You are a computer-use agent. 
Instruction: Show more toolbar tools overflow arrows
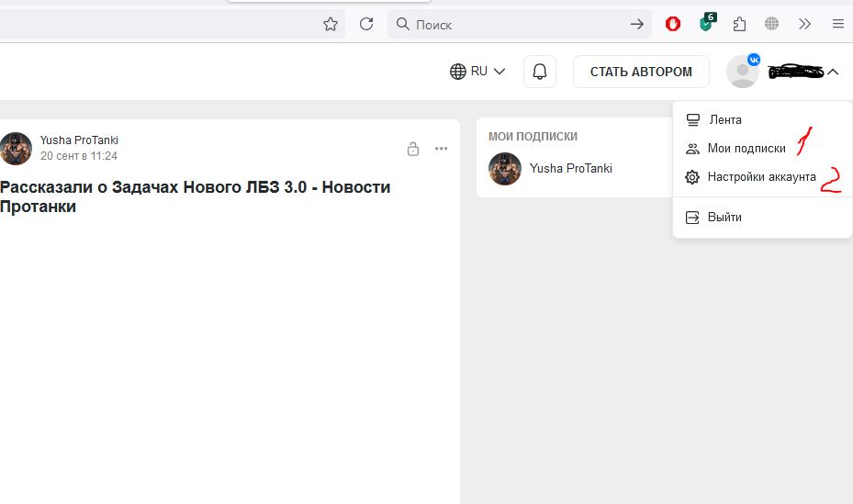pyautogui.click(x=804, y=24)
